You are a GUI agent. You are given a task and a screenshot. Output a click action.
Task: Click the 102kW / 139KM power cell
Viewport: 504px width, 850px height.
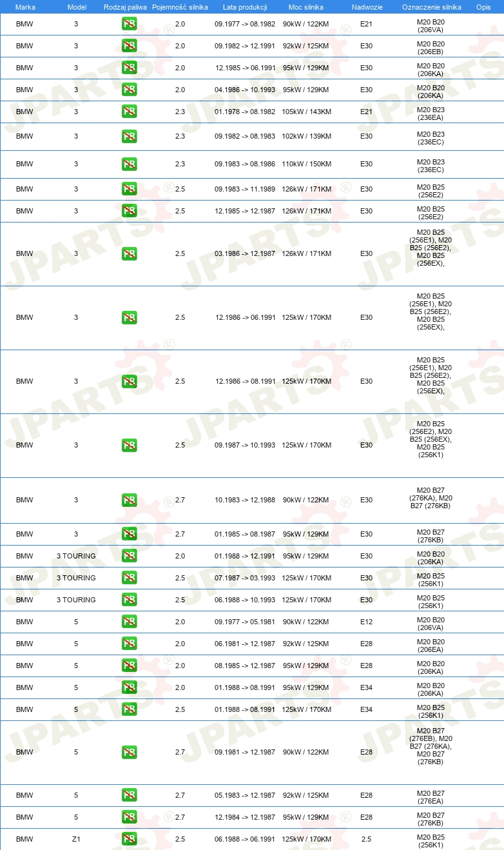(x=305, y=136)
